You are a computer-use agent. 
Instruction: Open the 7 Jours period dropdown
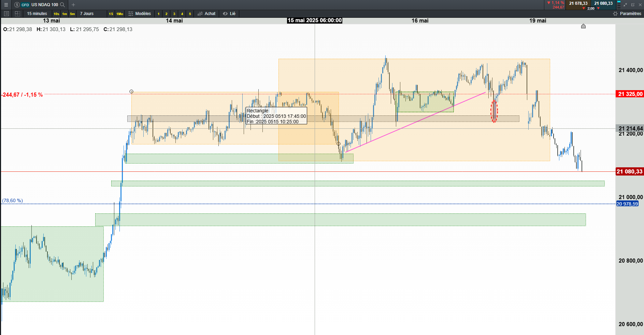point(87,14)
